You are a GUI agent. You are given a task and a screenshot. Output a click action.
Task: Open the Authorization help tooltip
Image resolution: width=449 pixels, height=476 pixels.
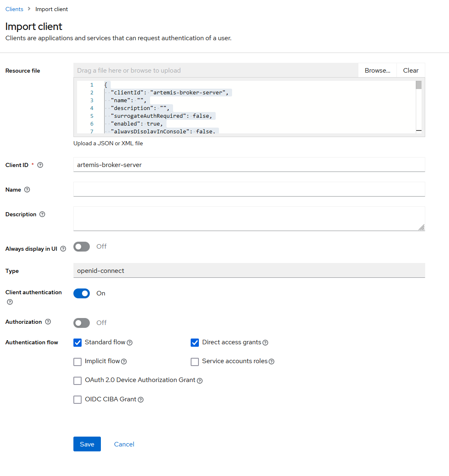(x=48, y=322)
